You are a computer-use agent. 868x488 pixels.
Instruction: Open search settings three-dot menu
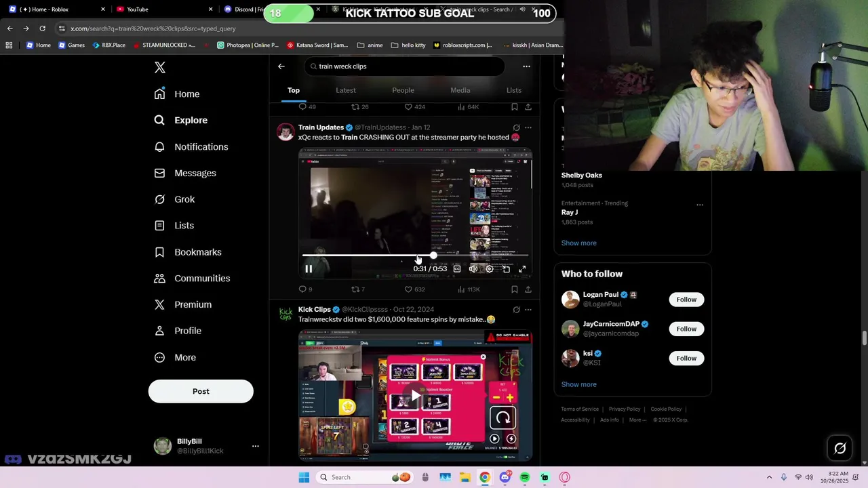tap(526, 66)
